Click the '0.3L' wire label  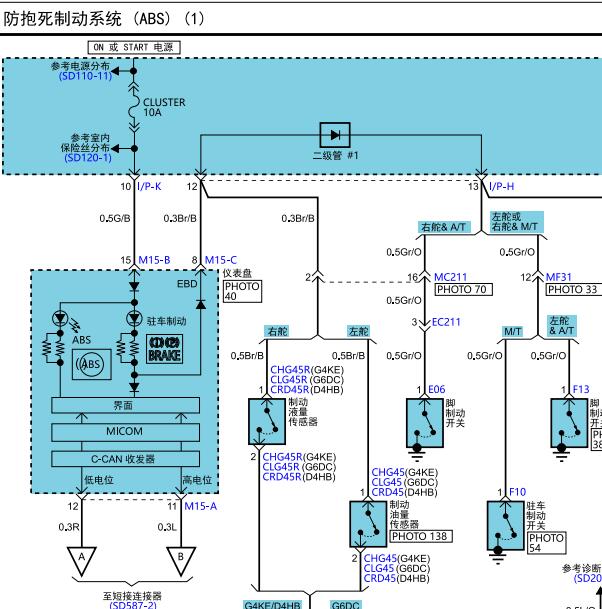(167, 527)
